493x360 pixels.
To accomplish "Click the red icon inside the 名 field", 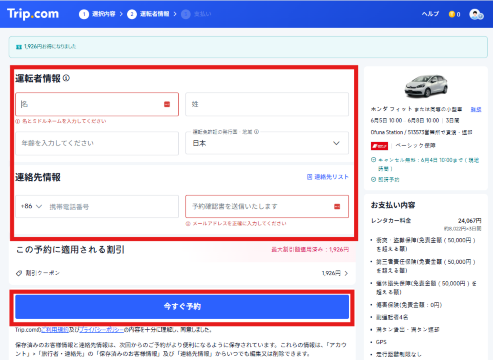I will 167,104.
